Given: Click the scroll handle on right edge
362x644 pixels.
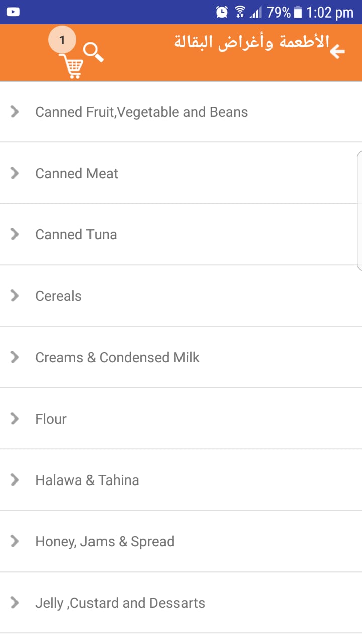Looking at the screenshot, I should 359,210.
